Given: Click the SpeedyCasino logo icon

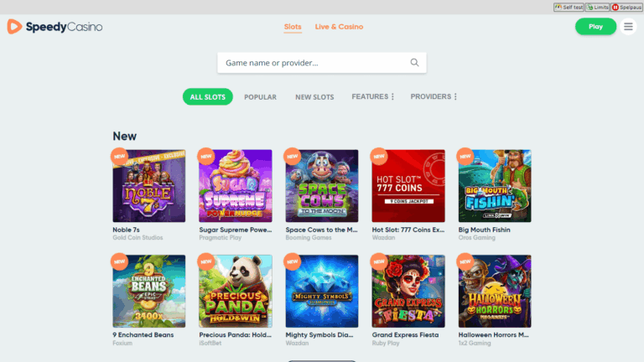Looking at the screenshot, I should click(14, 27).
